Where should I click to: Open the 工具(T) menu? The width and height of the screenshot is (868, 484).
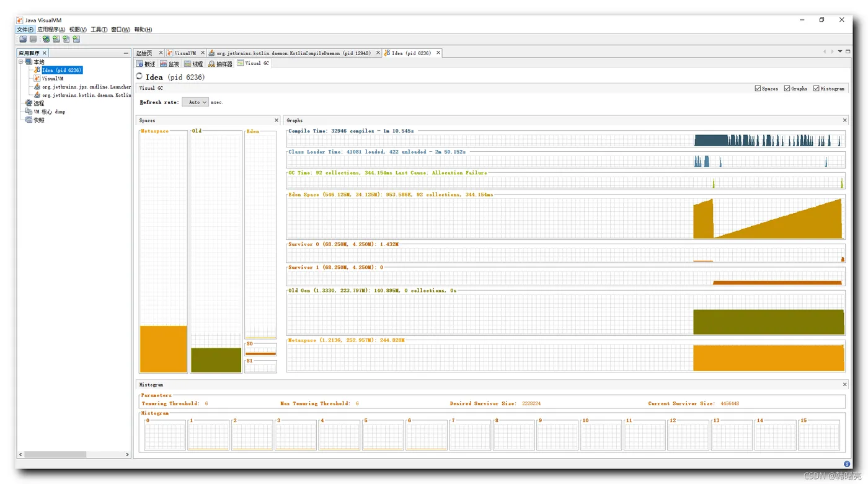tap(99, 30)
